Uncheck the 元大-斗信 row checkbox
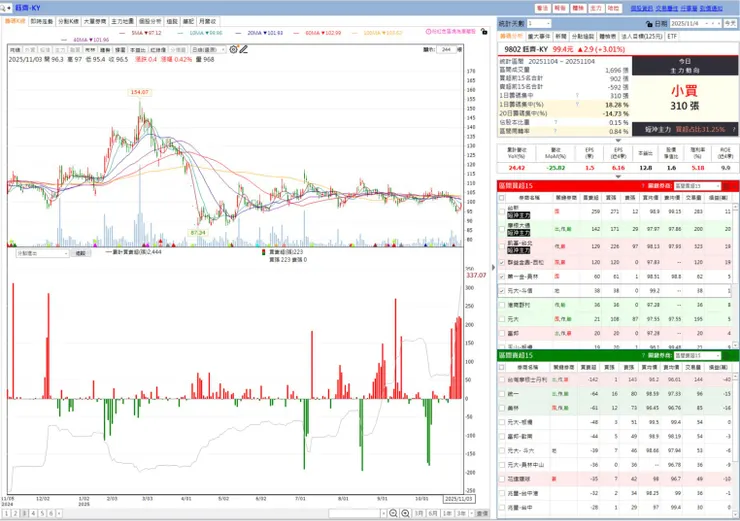This screenshot has width=740, height=521. click(x=502, y=291)
